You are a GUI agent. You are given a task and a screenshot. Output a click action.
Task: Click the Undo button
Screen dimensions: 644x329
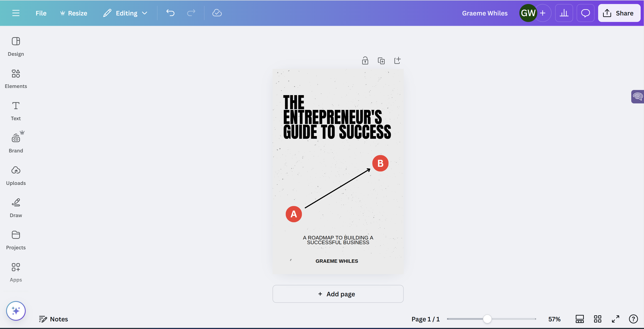[x=170, y=13]
